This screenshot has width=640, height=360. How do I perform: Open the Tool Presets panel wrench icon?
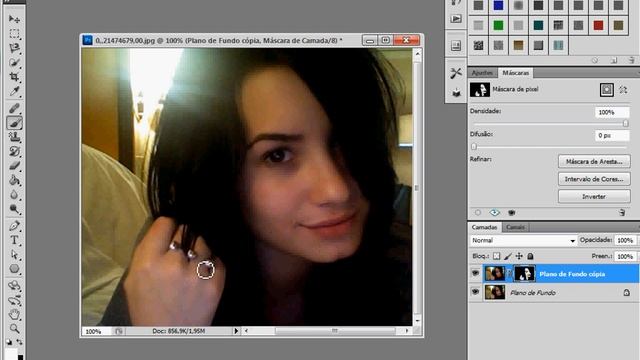(456, 73)
